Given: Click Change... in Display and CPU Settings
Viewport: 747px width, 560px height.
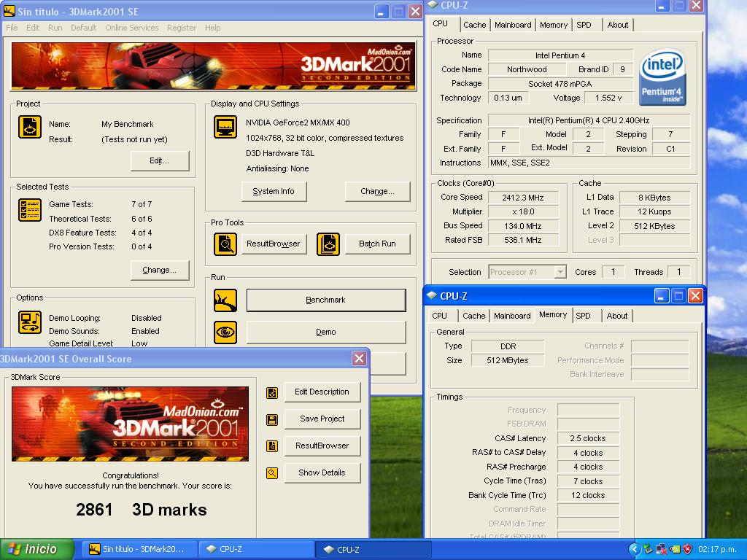Looking at the screenshot, I should (x=377, y=192).
